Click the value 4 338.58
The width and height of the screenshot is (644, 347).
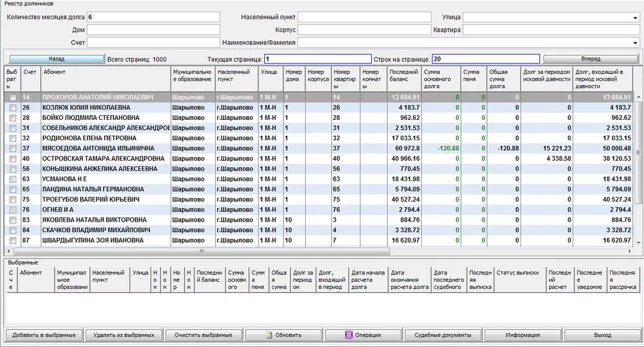(x=558, y=159)
